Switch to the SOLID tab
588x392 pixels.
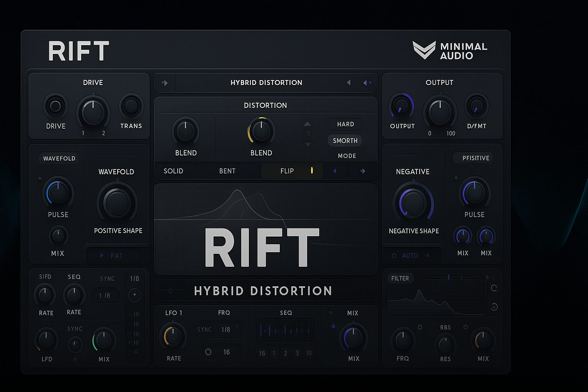click(x=173, y=171)
